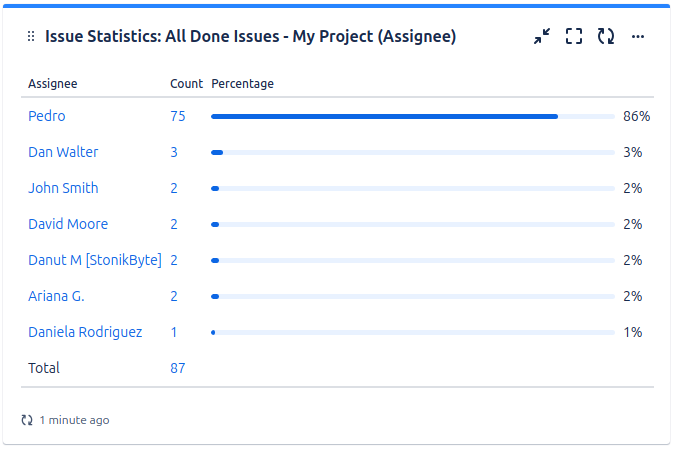Click Ariana G. assignee name
The height and width of the screenshot is (451, 675).
[56, 296]
